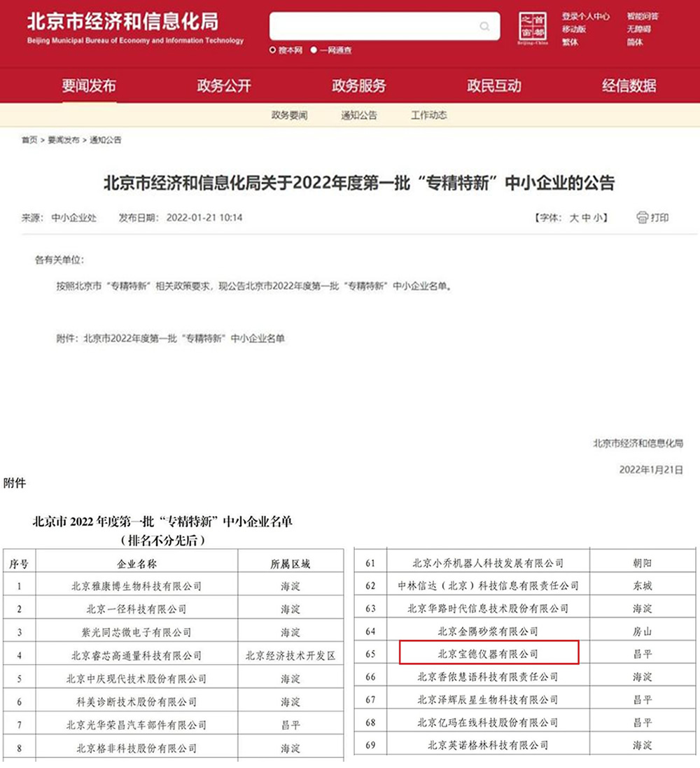Select the 一网通查 radio button
Viewport: 700px width, 768px height.
coord(314,50)
